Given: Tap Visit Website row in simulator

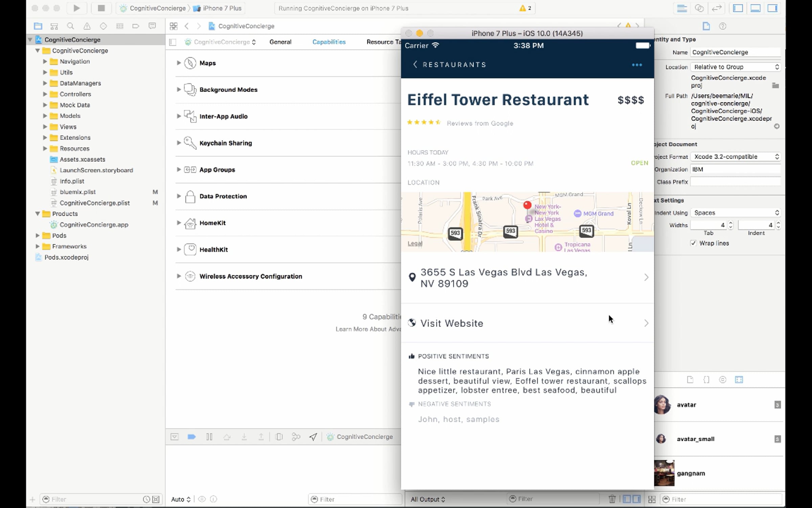Looking at the screenshot, I should (527, 323).
